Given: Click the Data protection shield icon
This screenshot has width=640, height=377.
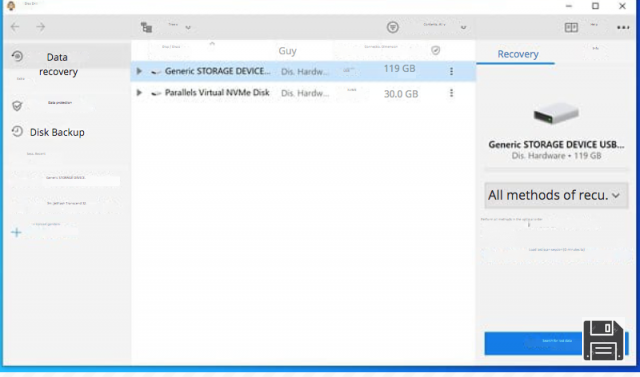Looking at the screenshot, I should (x=17, y=106).
